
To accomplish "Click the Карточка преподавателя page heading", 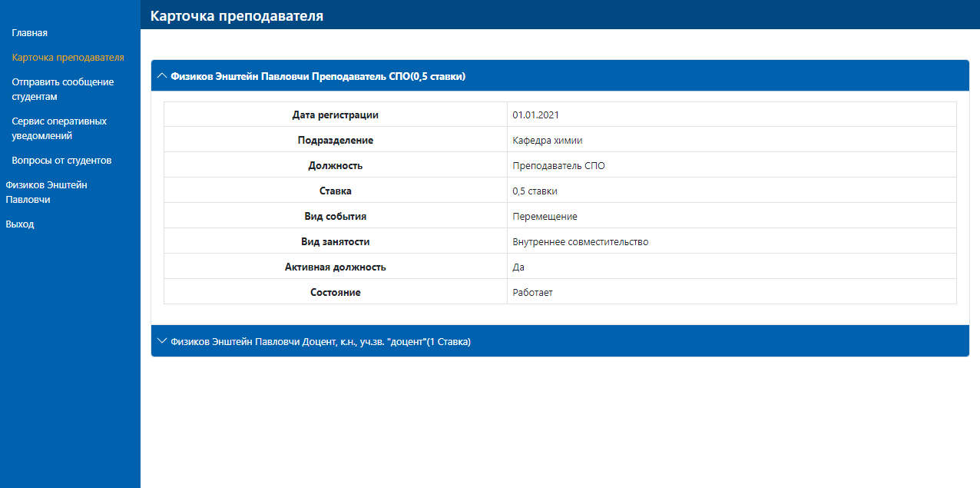I will click(x=237, y=16).
